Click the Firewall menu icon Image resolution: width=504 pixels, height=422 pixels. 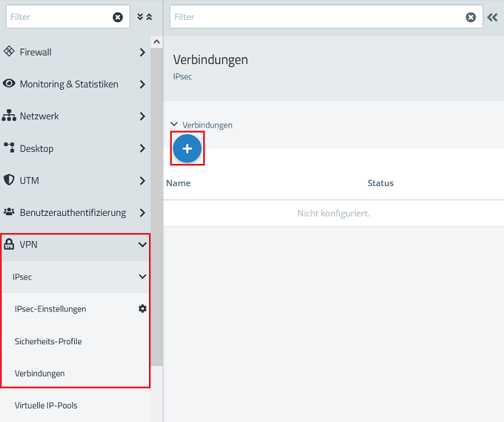pyautogui.click(x=9, y=52)
